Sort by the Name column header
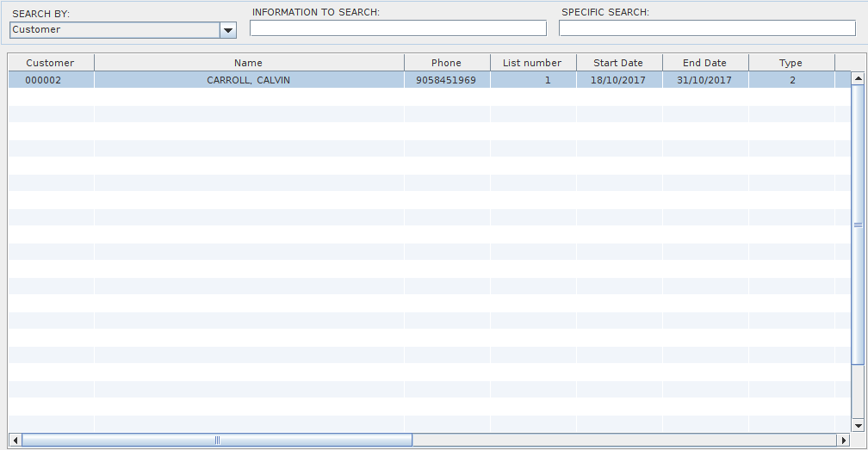868x450 pixels. [248, 63]
